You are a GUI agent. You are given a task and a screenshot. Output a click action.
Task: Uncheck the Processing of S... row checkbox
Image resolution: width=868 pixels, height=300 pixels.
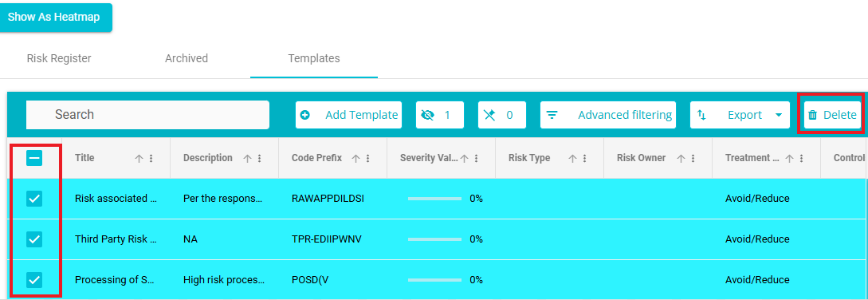click(34, 279)
